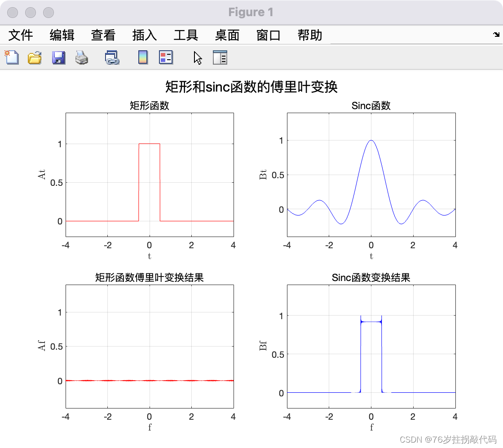Save the current figure
The image size is (503, 448).
coord(58,58)
